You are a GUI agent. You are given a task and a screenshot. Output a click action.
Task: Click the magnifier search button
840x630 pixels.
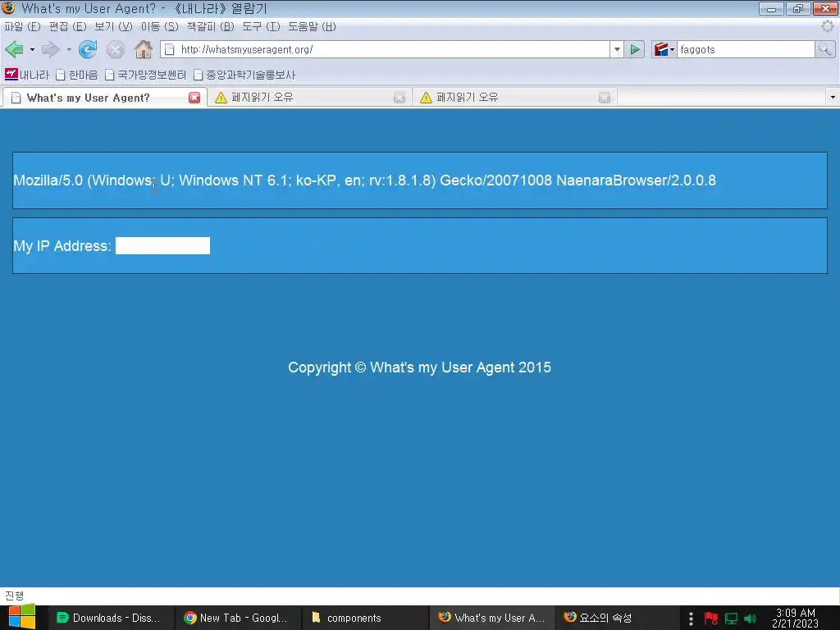pyautogui.click(x=824, y=49)
